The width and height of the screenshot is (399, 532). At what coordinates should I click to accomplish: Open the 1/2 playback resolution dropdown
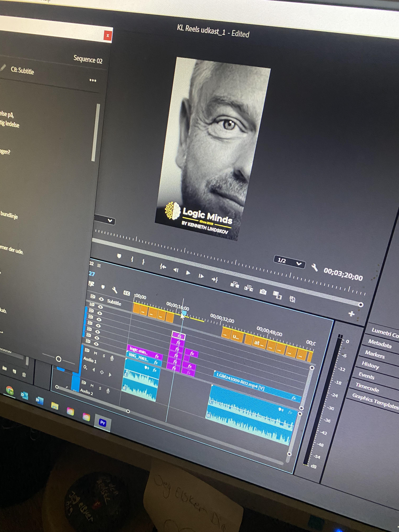tap(289, 262)
